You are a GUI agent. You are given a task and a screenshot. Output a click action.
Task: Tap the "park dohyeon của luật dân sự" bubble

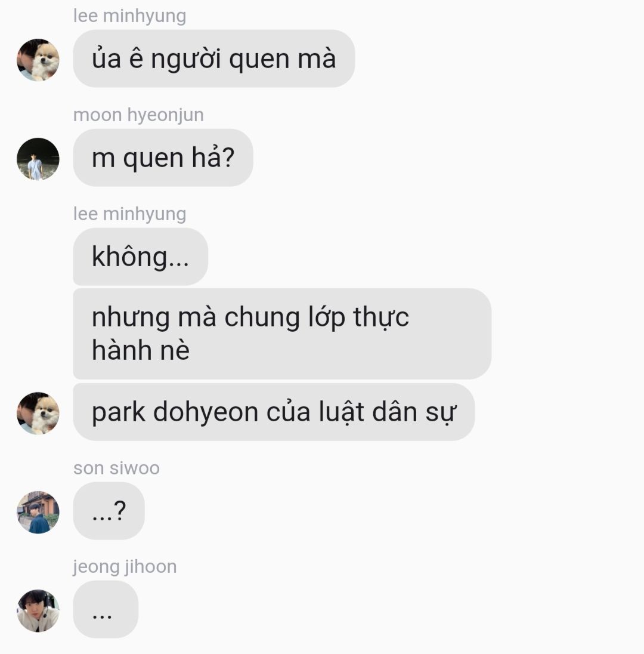tap(274, 412)
